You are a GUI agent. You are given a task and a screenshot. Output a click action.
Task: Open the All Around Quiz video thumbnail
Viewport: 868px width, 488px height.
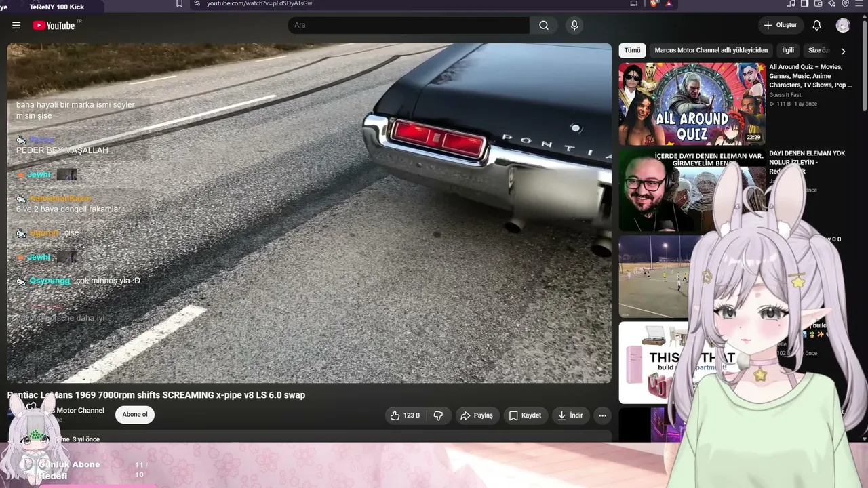pos(692,104)
